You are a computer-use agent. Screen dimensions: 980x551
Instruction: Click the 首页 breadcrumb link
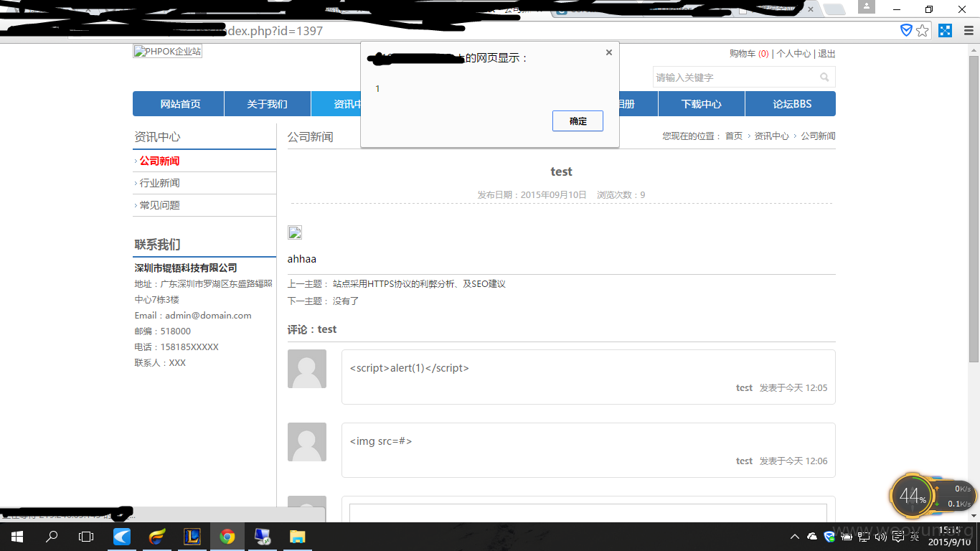coord(734,136)
